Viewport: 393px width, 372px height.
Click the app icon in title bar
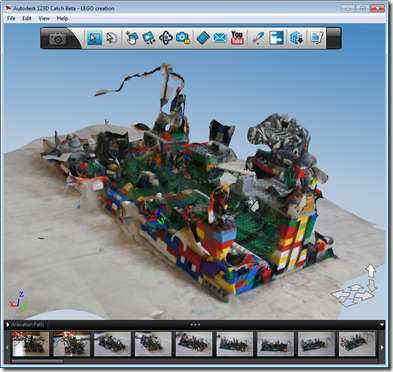8,8
